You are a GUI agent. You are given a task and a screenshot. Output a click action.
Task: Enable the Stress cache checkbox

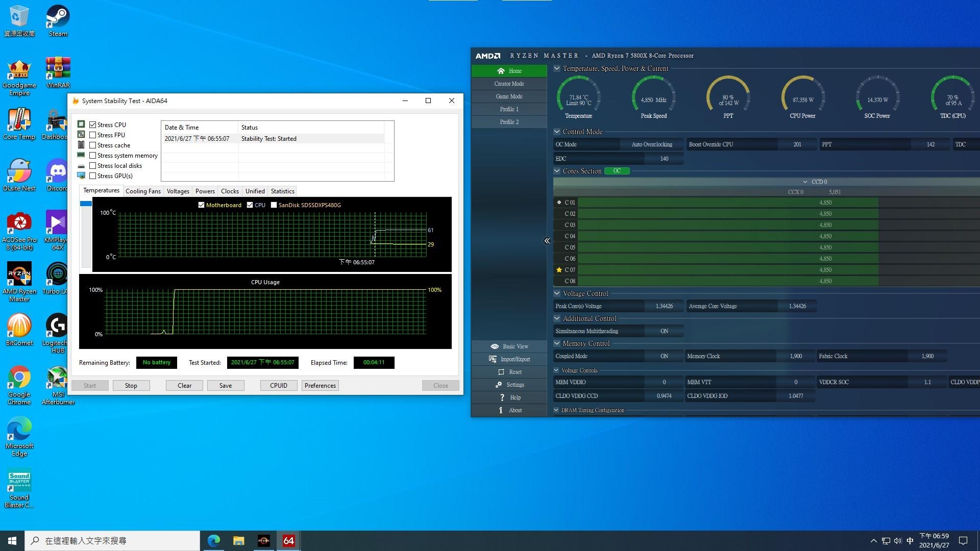pos(92,145)
